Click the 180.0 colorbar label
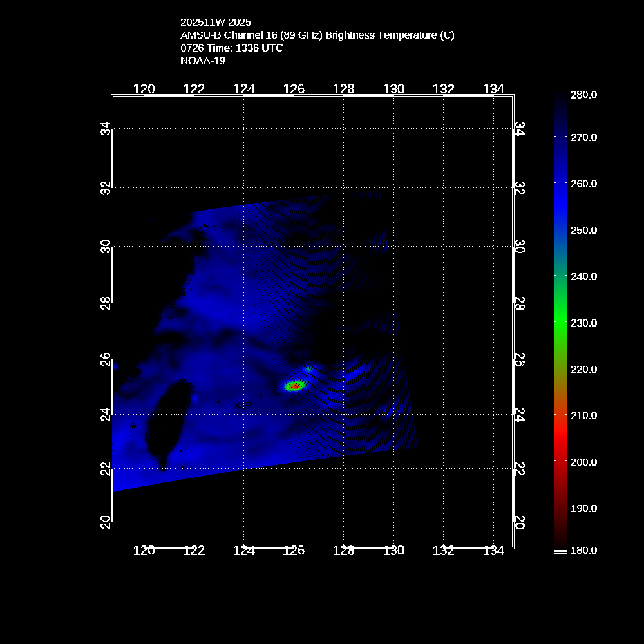 click(583, 550)
